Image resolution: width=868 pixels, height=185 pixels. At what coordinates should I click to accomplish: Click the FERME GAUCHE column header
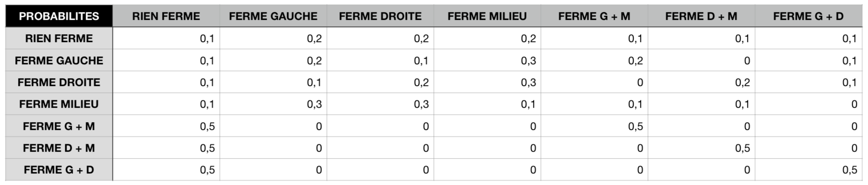(x=273, y=16)
